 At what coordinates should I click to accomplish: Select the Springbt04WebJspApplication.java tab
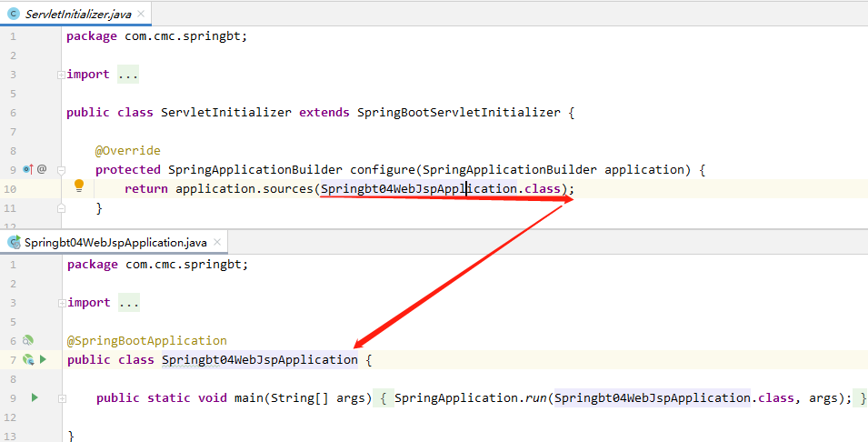click(115, 243)
